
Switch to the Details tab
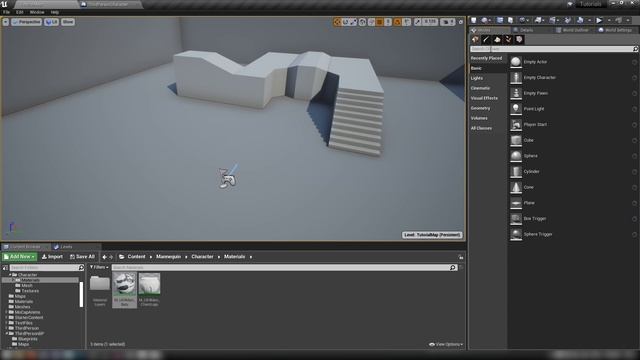[x=527, y=30]
